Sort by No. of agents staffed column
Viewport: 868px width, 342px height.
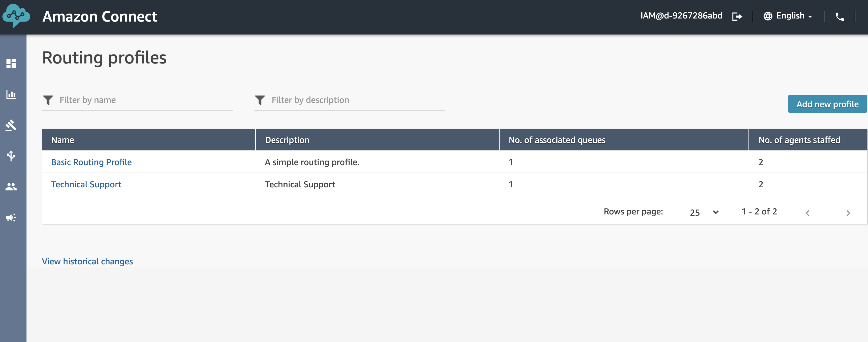[799, 140]
